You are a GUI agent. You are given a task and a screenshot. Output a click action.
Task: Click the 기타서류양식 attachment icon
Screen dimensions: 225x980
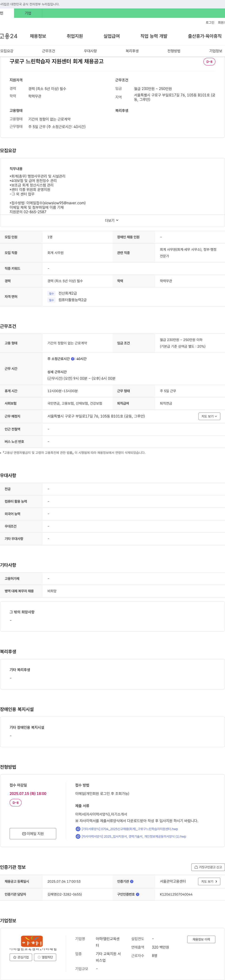pyautogui.click(x=78, y=829)
